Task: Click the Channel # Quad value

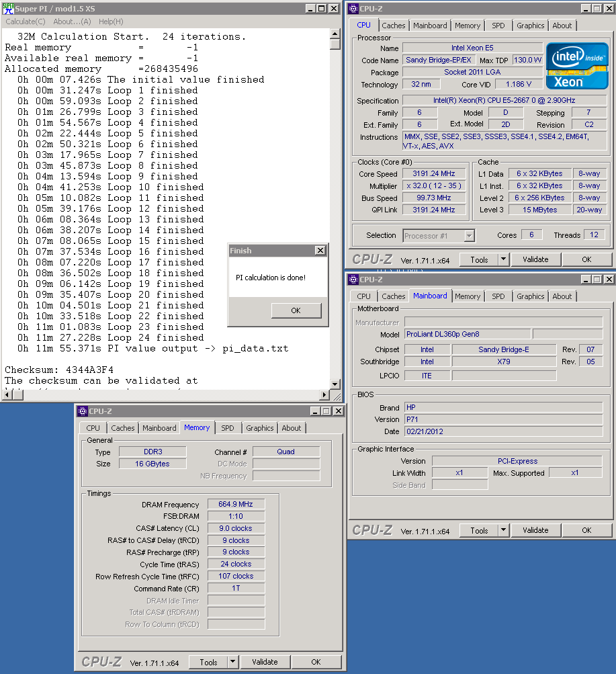Action: coord(286,452)
